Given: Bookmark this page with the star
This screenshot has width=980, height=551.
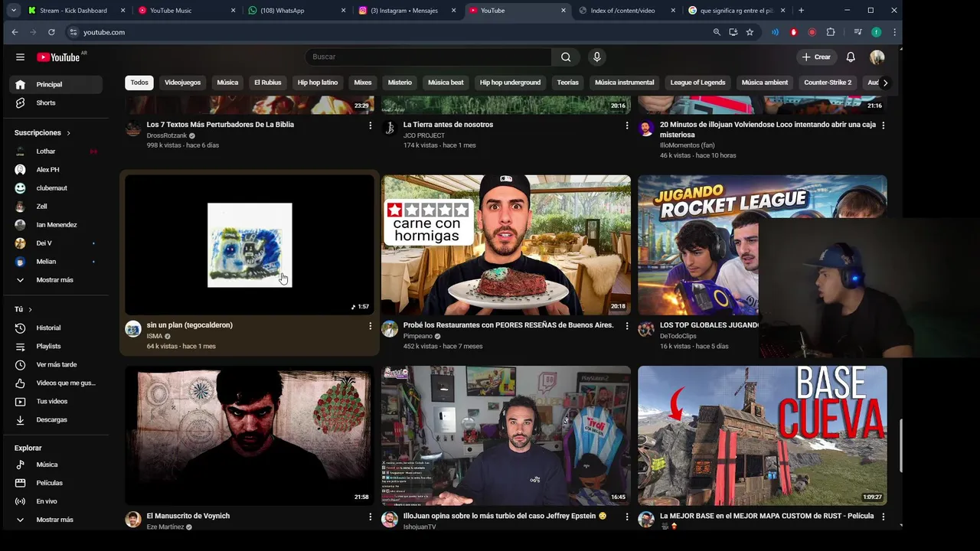Looking at the screenshot, I should 750,32.
